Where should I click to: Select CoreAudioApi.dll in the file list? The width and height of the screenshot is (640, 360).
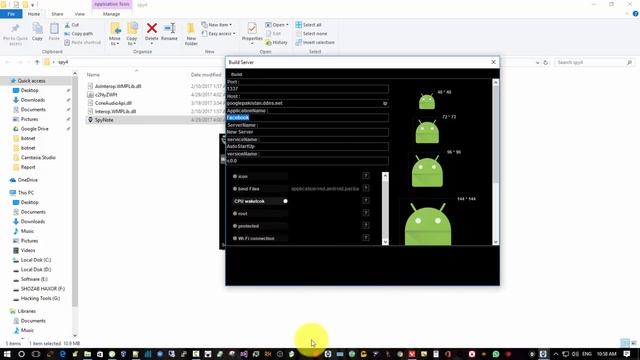point(113,103)
